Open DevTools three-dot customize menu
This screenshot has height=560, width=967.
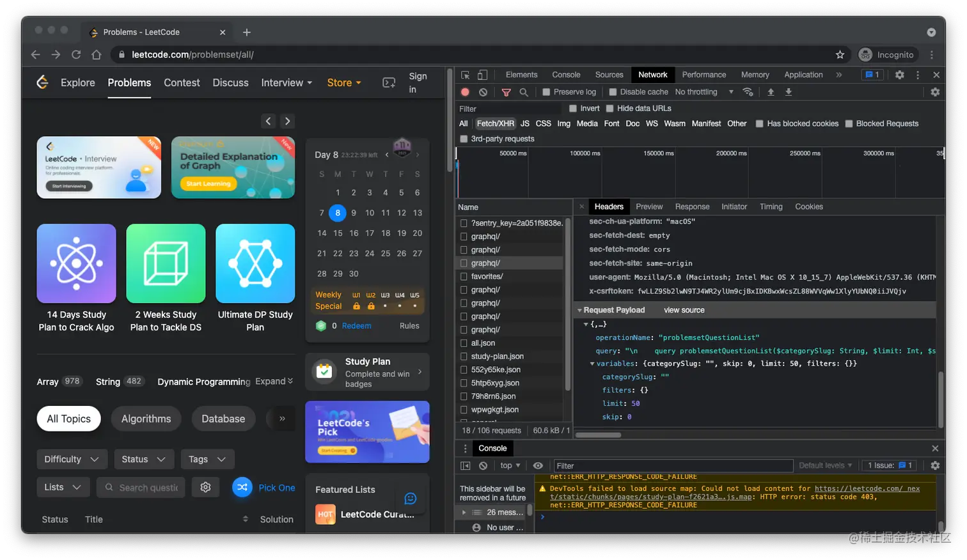(918, 75)
